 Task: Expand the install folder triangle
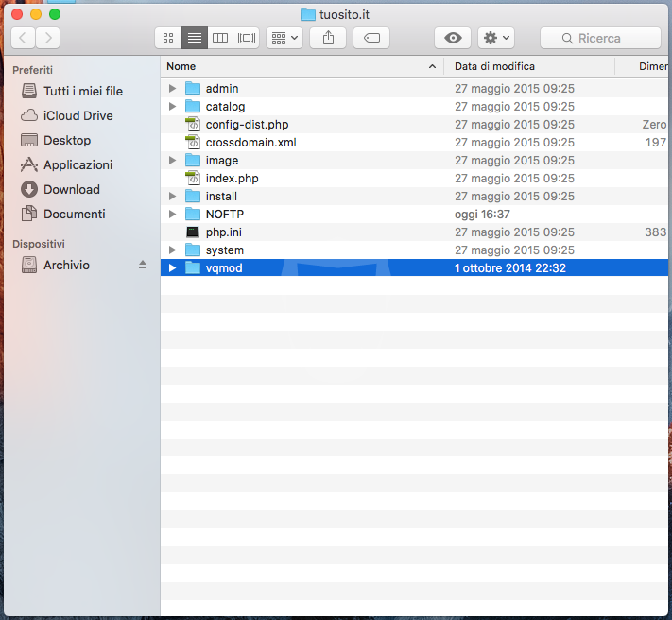[x=172, y=197]
